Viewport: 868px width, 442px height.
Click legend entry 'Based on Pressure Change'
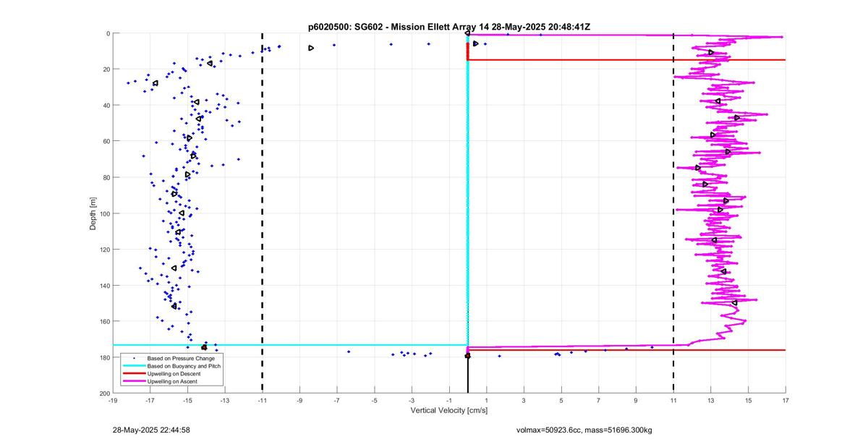181,359
